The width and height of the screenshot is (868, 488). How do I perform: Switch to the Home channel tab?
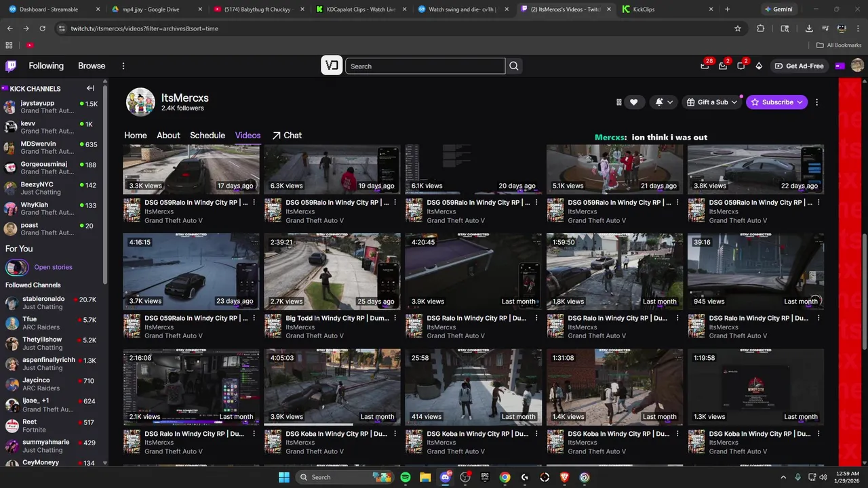click(136, 136)
